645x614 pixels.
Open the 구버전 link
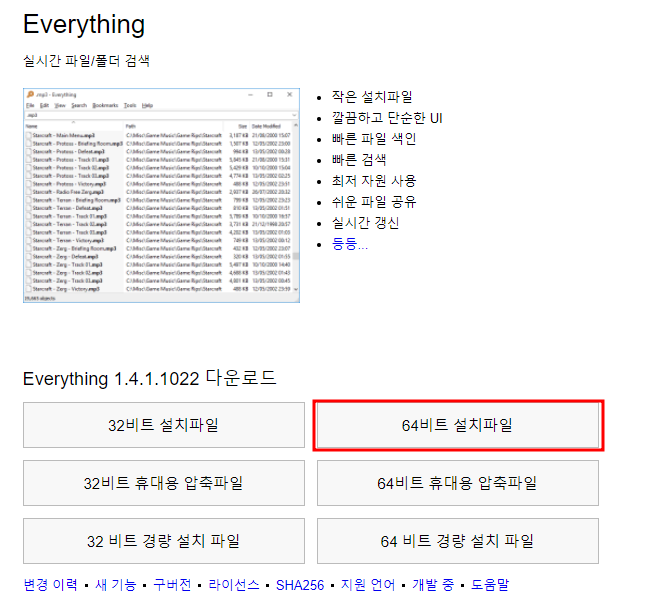coord(172,584)
